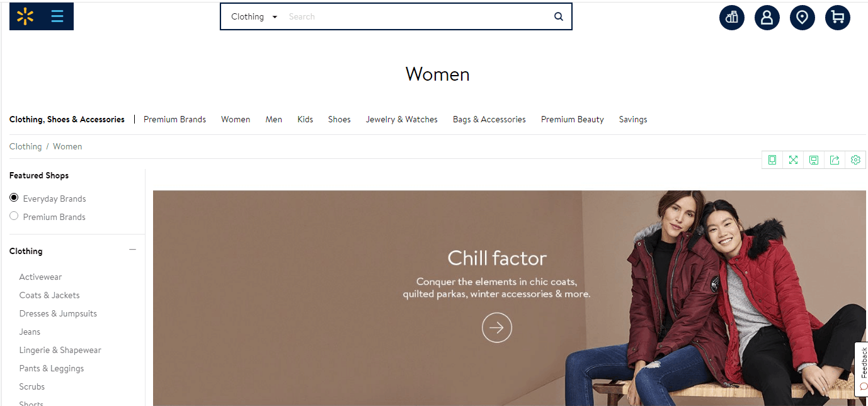868x406 pixels.
Task: Click the green save disk icon
Action: [814, 160]
